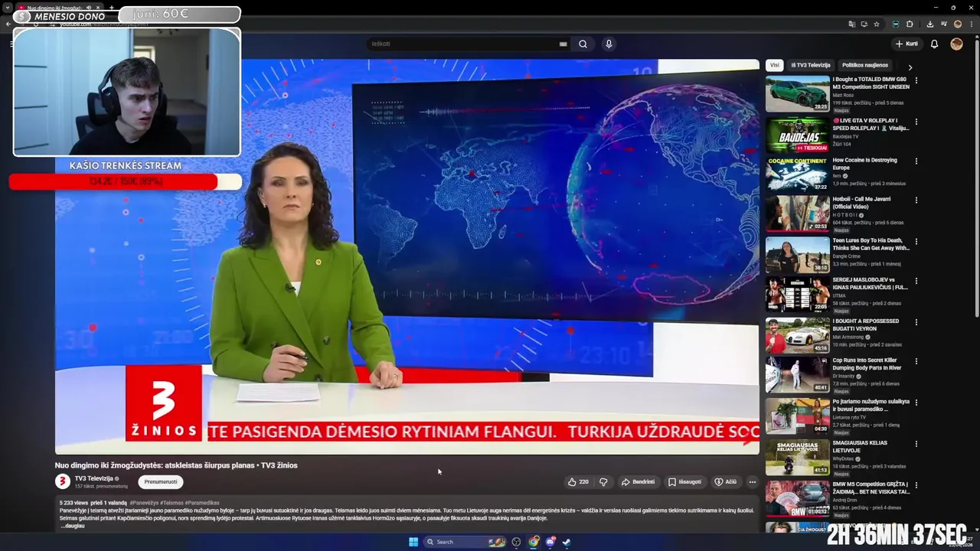This screenshot has height=551, width=980.
Task: Click the TV3 channel round logo
Action: [x=63, y=481]
